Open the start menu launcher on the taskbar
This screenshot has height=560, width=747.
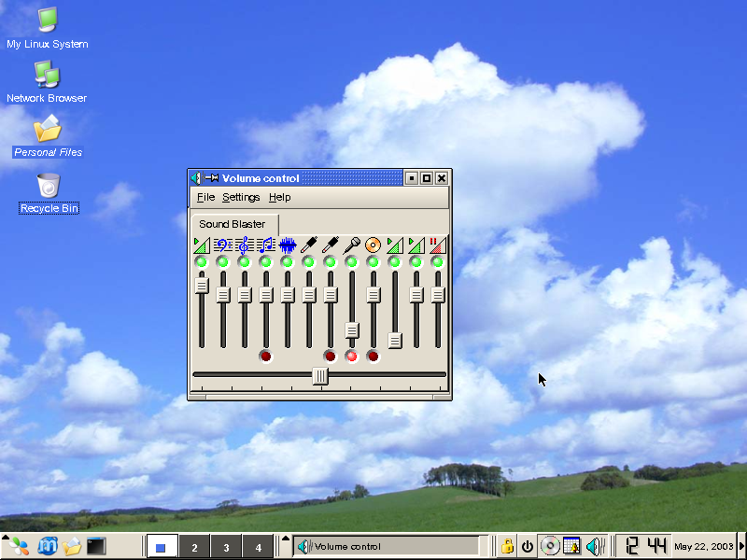tap(18, 546)
